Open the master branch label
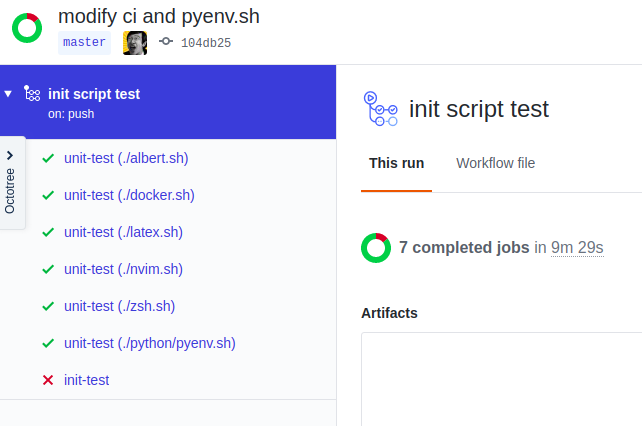 pyautogui.click(x=84, y=43)
